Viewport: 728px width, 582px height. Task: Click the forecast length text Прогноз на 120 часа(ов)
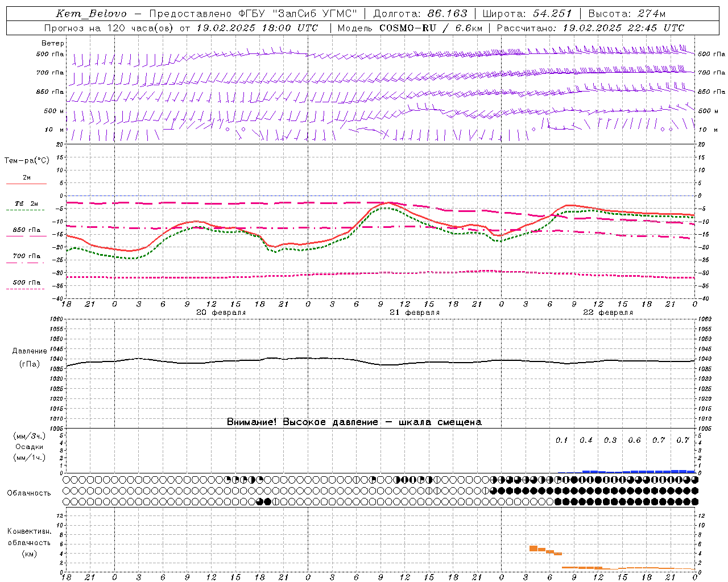click(109, 28)
